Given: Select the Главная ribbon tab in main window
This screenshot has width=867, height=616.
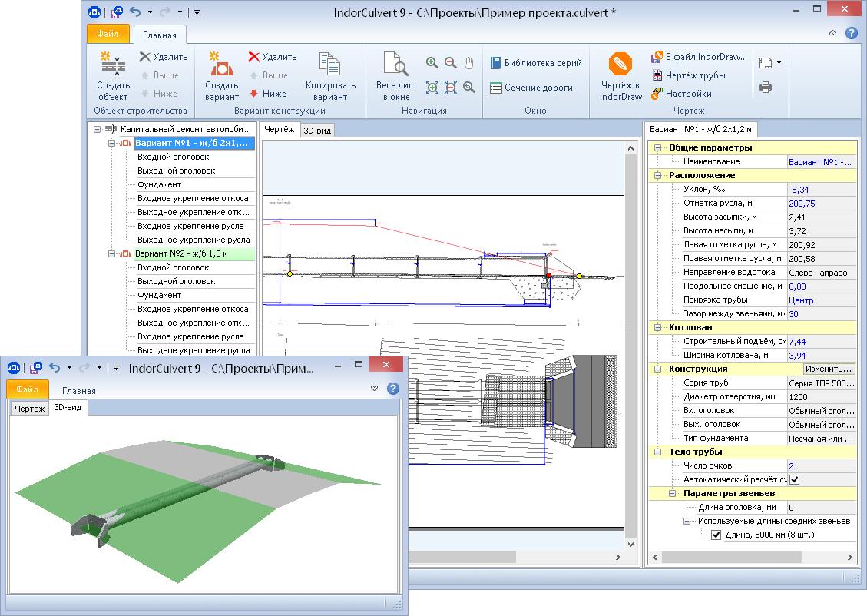Looking at the screenshot, I should click(159, 35).
